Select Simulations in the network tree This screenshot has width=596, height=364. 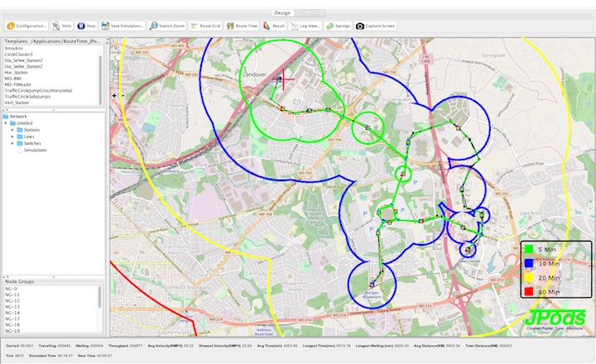tap(35, 150)
